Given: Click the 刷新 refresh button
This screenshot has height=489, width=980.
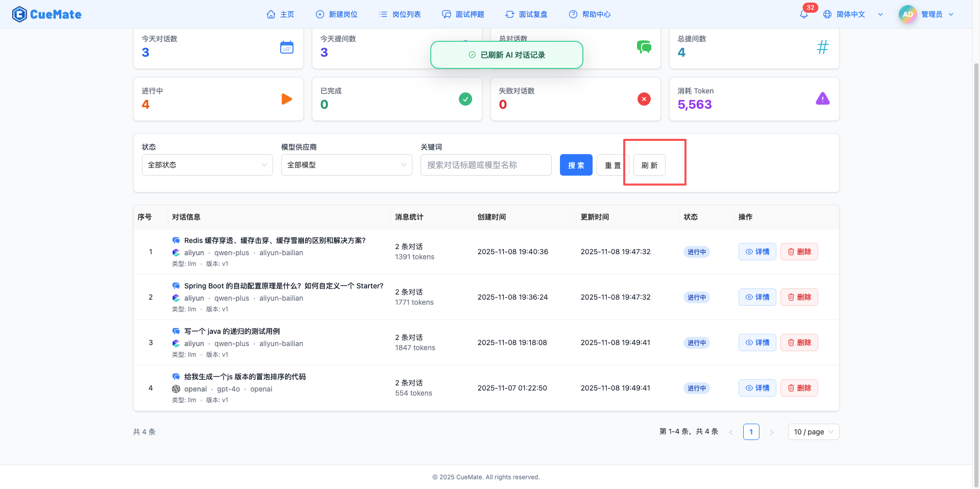Looking at the screenshot, I should pos(649,165).
